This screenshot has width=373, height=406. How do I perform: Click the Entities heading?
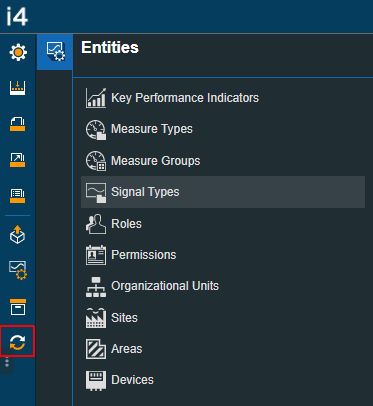[x=110, y=47]
